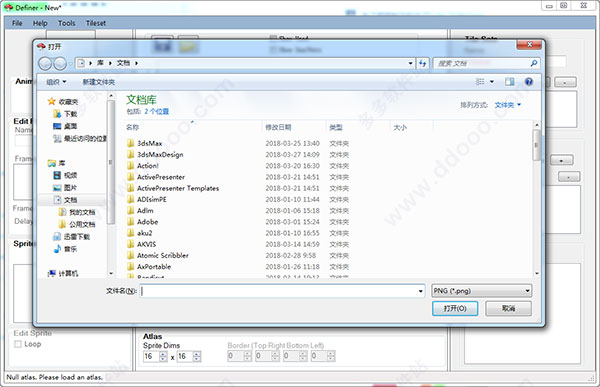Select 最近访问的位置 in favorites

tap(80, 138)
